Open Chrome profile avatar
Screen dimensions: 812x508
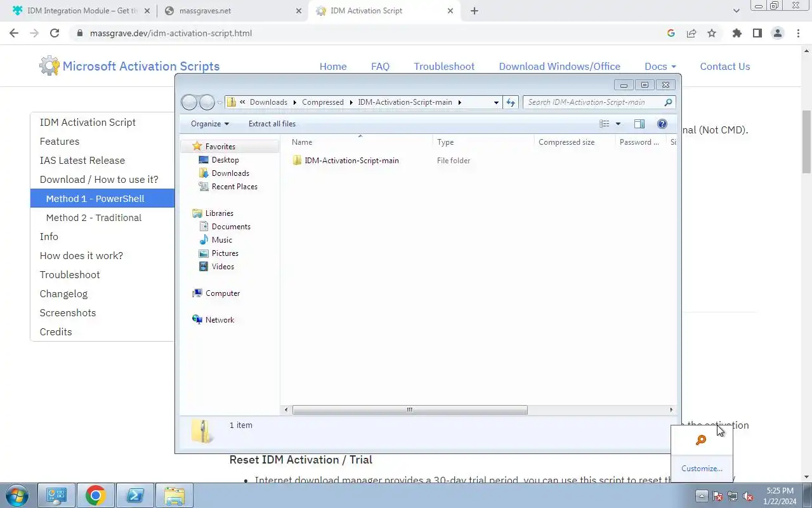[777, 33]
